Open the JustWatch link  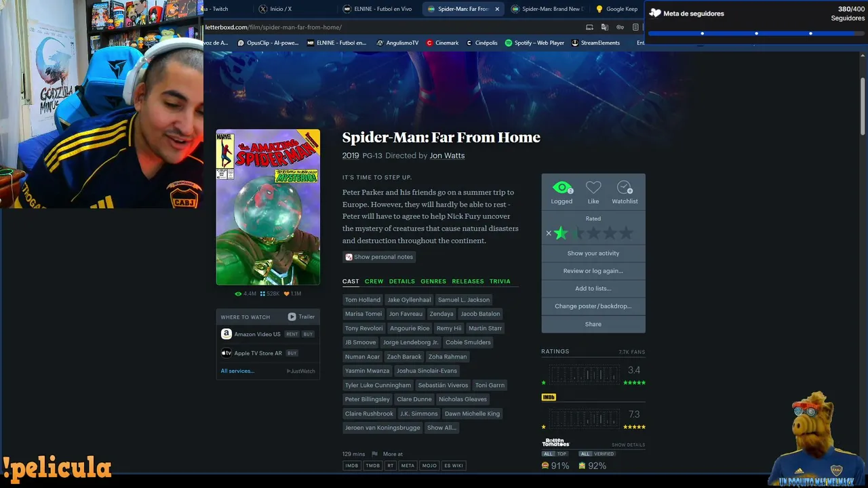click(301, 371)
